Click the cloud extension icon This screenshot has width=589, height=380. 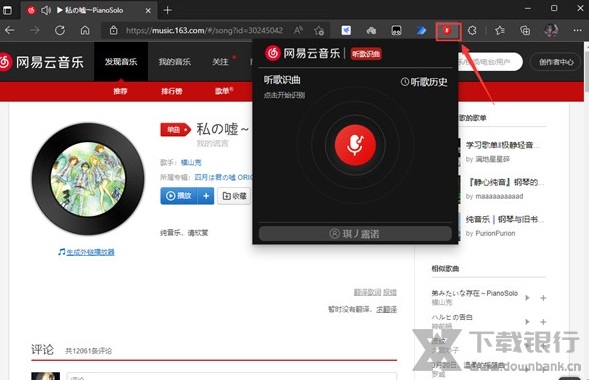tap(371, 30)
